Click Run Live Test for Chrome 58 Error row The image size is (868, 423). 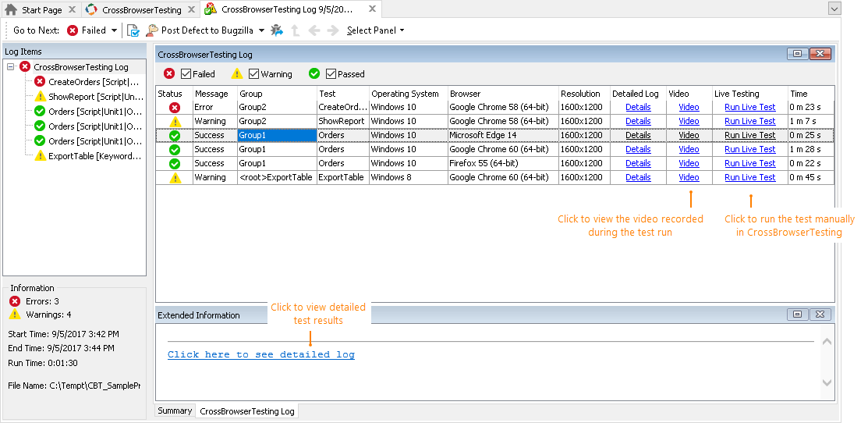pos(750,108)
